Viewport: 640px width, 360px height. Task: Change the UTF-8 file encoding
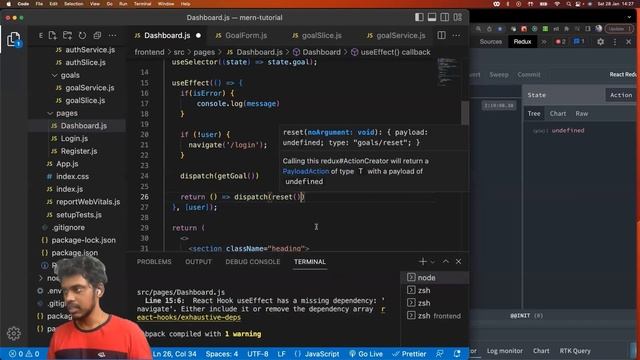258,354
